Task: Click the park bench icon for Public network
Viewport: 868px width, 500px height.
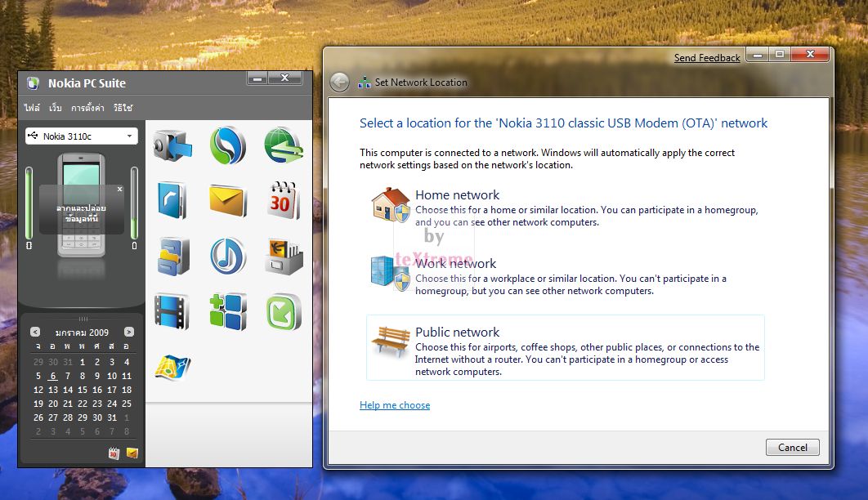Action: [x=390, y=341]
